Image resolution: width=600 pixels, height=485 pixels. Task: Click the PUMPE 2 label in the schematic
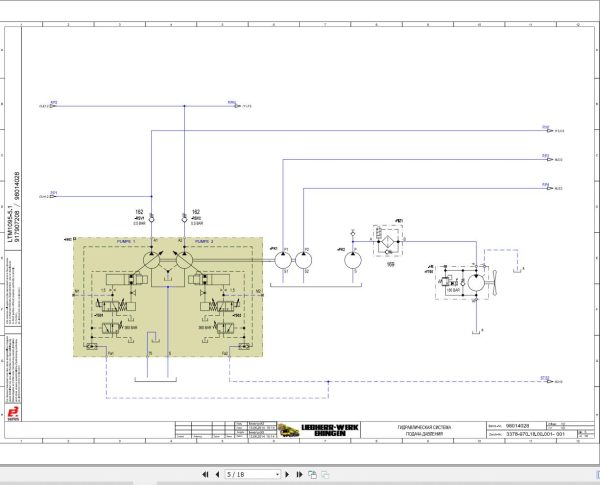[204, 242]
